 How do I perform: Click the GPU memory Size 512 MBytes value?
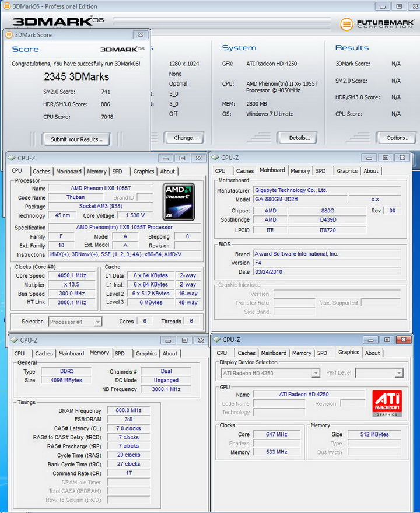click(x=374, y=434)
